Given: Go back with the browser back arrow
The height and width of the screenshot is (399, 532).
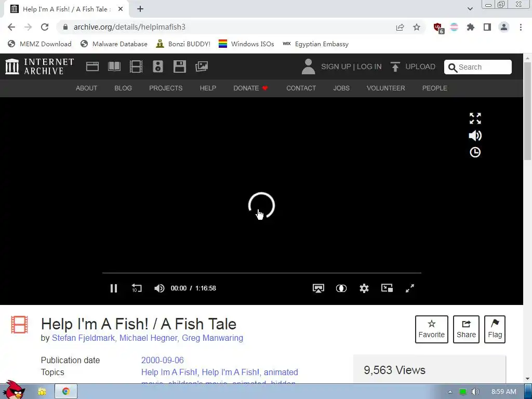Looking at the screenshot, I should pos(11,27).
